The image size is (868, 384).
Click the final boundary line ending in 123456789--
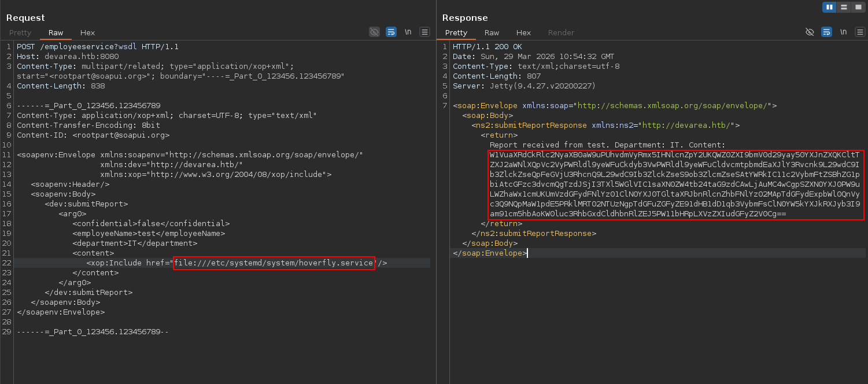click(x=93, y=332)
